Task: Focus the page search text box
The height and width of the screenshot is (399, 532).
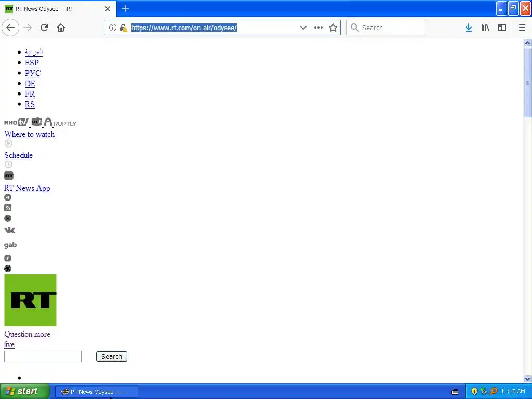Action: click(x=43, y=356)
